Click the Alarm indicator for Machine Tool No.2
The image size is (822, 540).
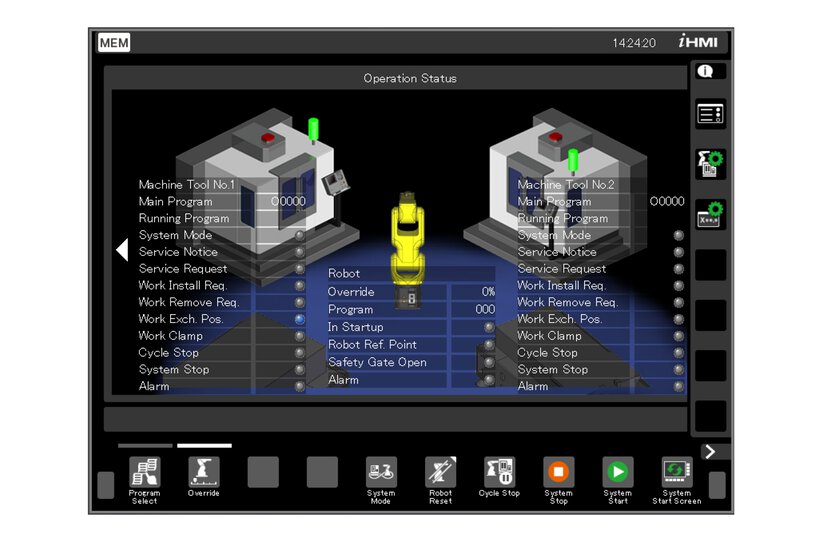[x=679, y=386]
